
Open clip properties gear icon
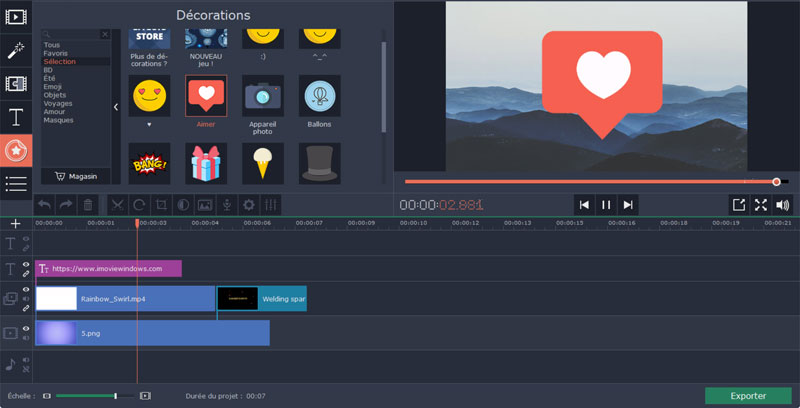click(248, 205)
